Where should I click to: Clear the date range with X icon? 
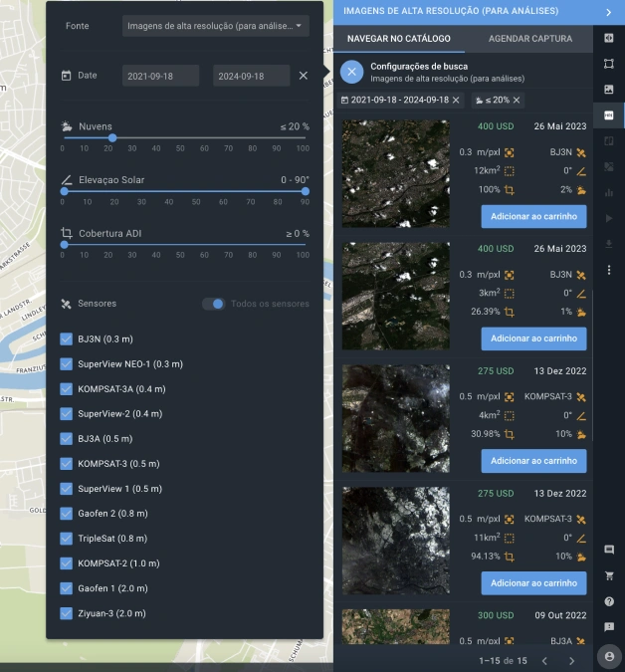(x=304, y=76)
